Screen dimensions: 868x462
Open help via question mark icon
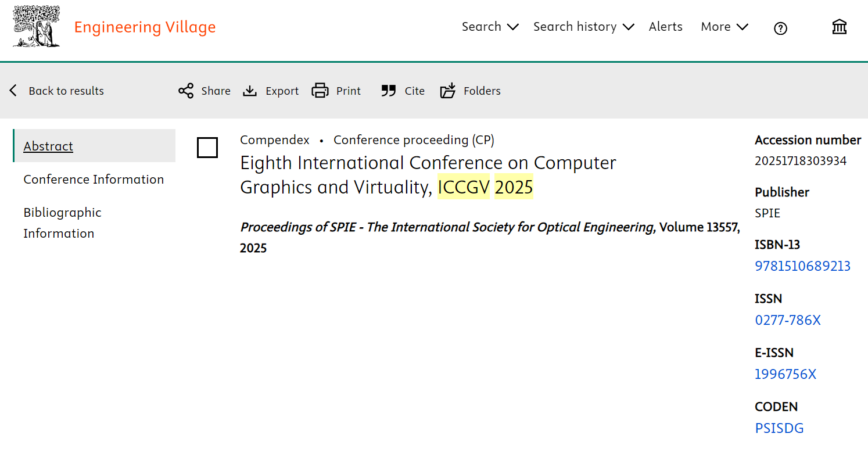tap(780, 28)
